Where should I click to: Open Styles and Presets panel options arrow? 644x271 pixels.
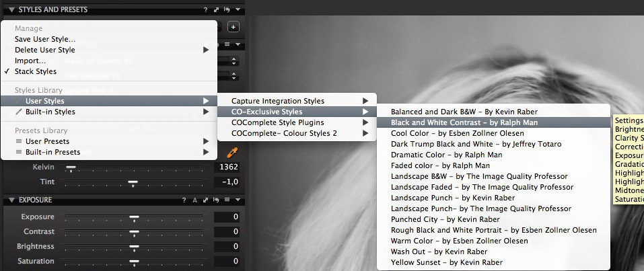[x=238, y=9]
